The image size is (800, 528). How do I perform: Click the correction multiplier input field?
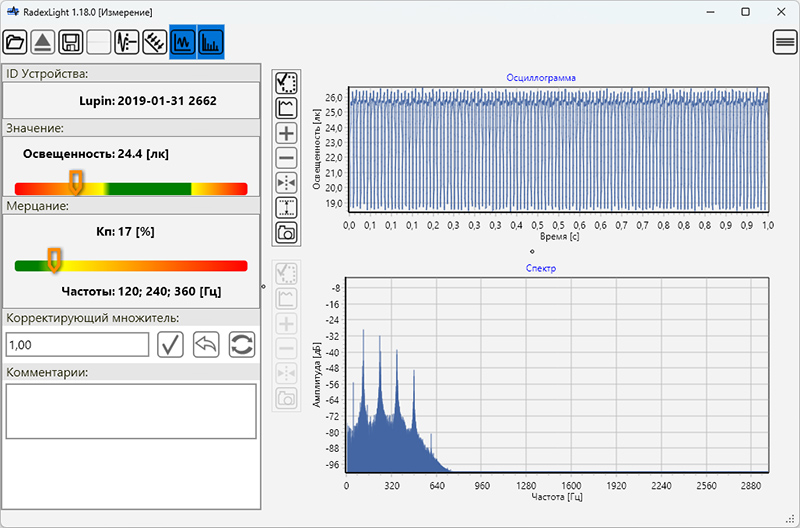(x=77, y=345)
